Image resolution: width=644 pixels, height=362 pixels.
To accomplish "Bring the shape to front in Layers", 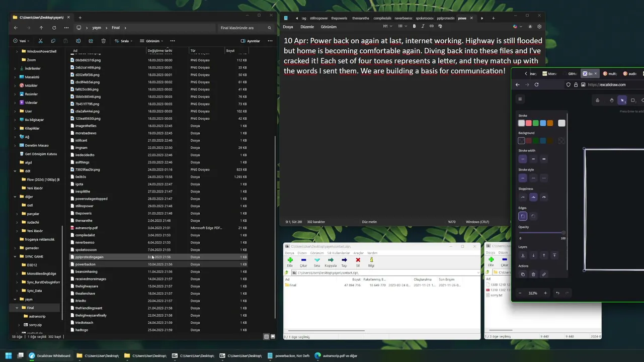I will pos(554,255).
